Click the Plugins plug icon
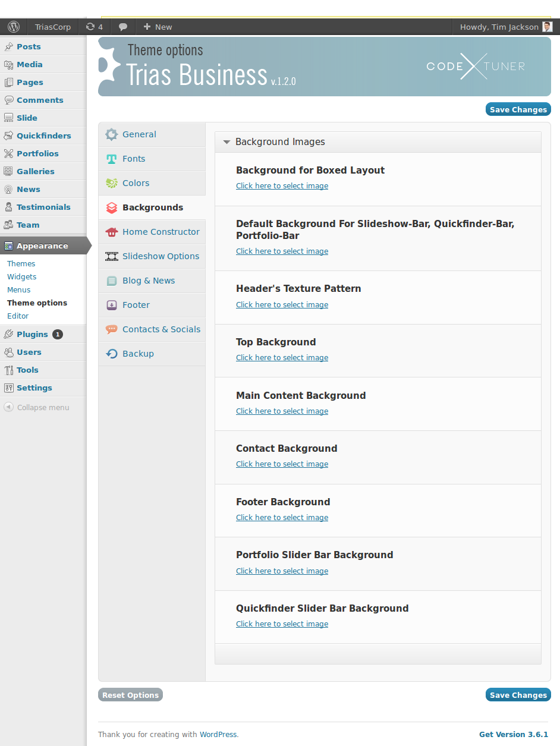Viewport: 560px width, 746px height. click(x=8, y=334)
